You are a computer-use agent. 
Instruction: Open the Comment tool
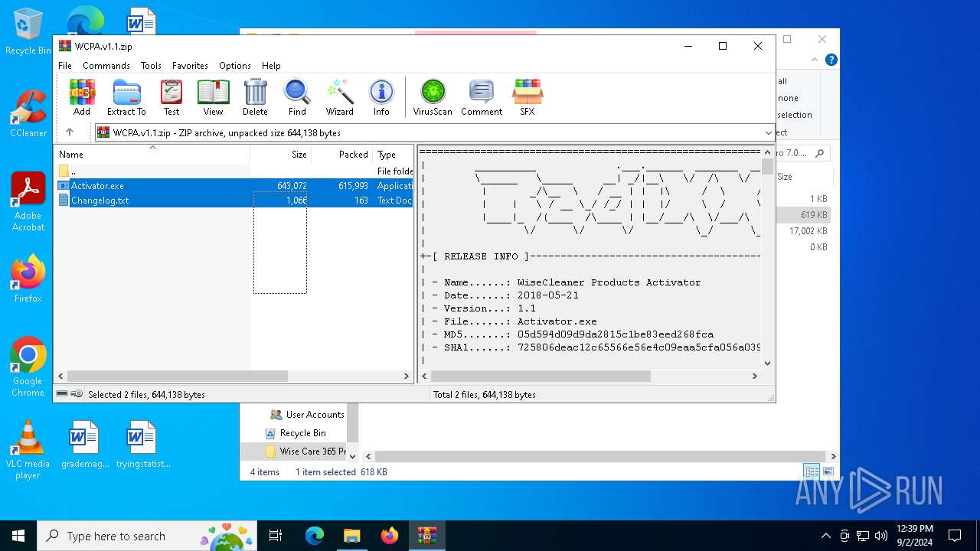(x=482, y=97)
